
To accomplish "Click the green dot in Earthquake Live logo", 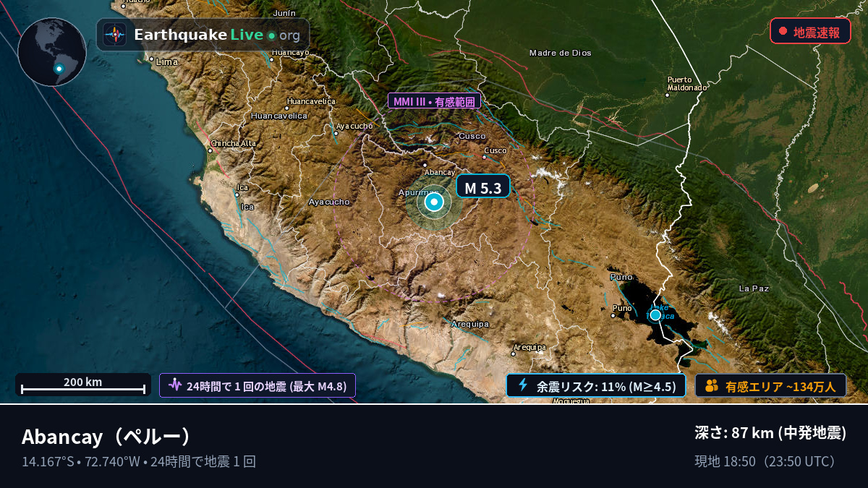I will (x=271, y=35).
